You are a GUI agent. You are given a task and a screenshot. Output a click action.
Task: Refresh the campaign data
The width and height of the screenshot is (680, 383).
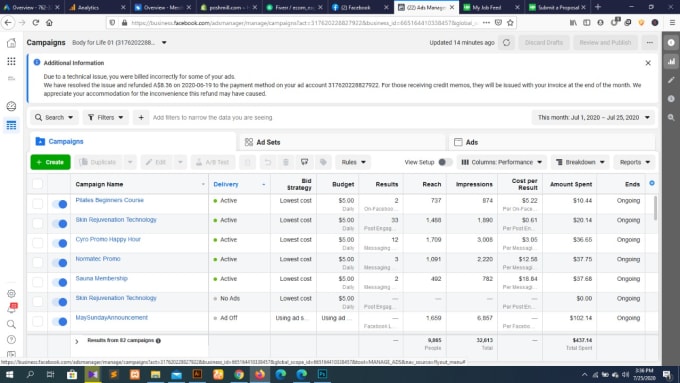pos(507,43)
